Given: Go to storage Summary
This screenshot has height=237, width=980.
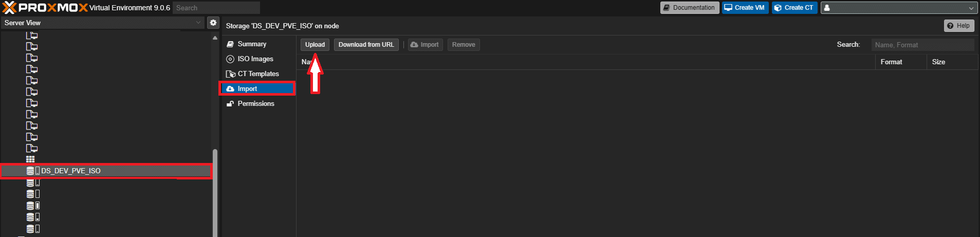Looking at the screenshot, I should click(251, 44).
